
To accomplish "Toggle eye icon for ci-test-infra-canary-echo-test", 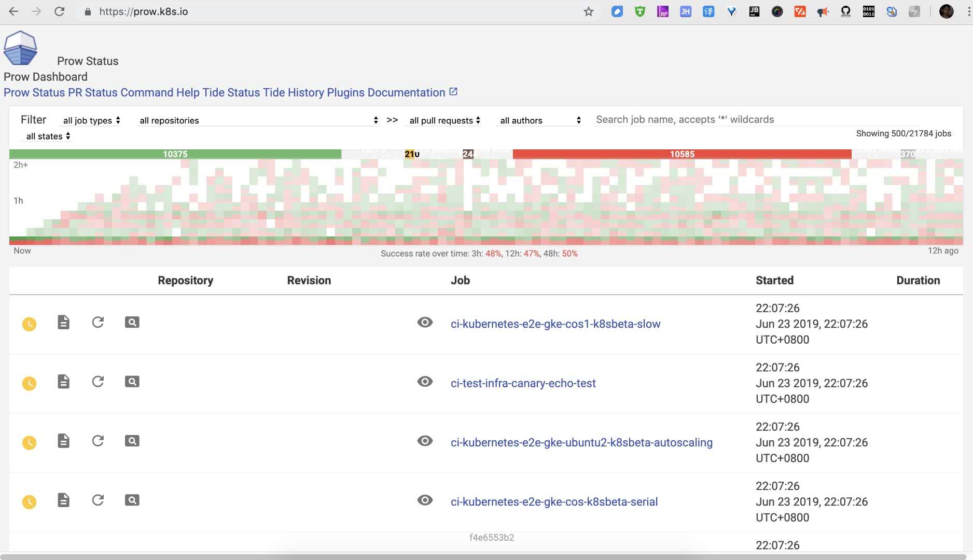I will (x=425, y=382).
